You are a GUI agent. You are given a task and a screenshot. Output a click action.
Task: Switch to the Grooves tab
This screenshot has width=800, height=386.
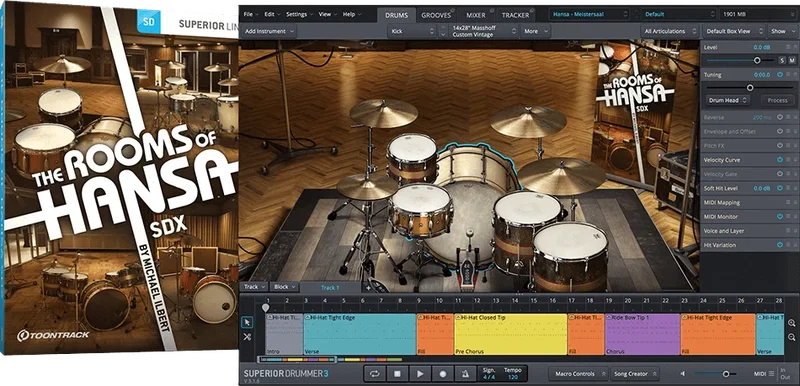(437, 15)
